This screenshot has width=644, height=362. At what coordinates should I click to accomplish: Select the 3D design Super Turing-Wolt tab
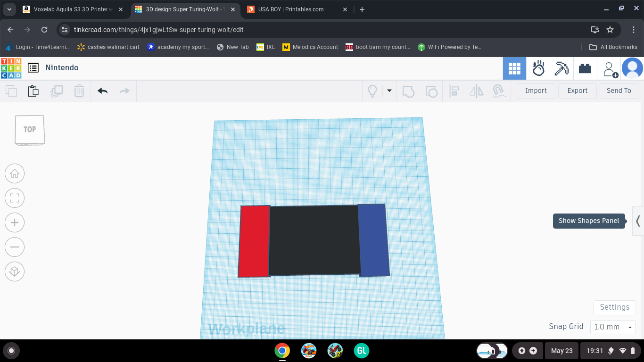[x=185, y=9]
